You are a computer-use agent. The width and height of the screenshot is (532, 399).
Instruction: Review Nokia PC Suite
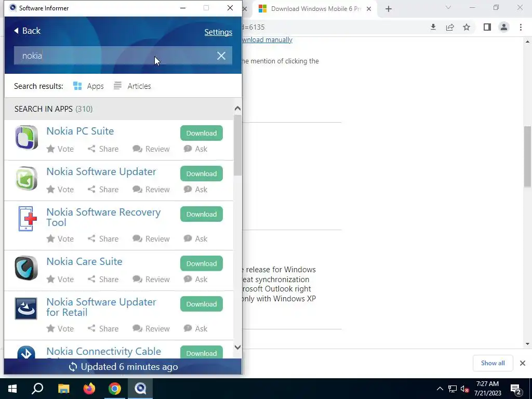(151, 149)
